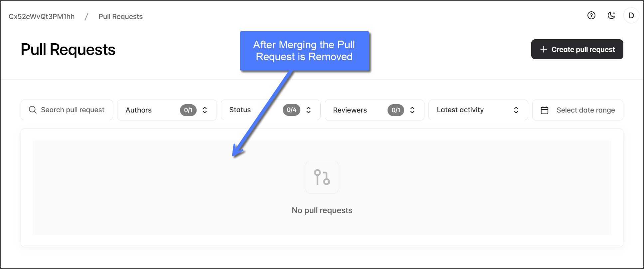Viewport: 644px width, 269px height.
Task: Click the Search pull request field
Action: (73, 110)
